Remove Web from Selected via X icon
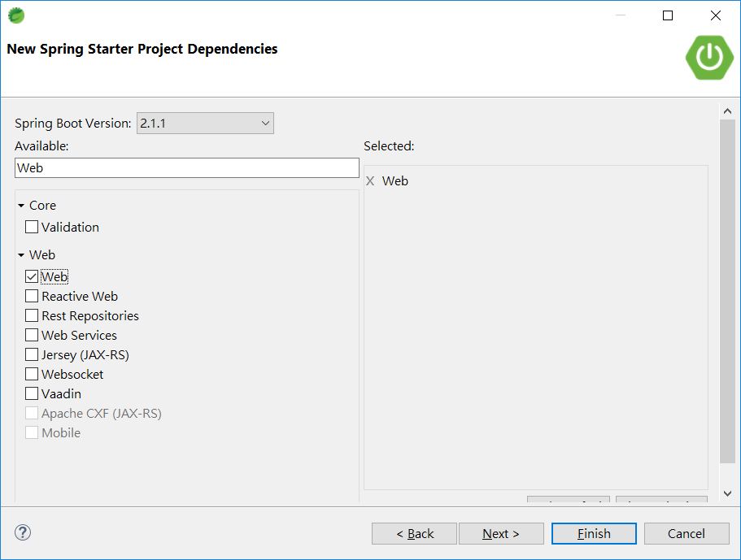Screen dimensions: 741x560 point(370,181)
